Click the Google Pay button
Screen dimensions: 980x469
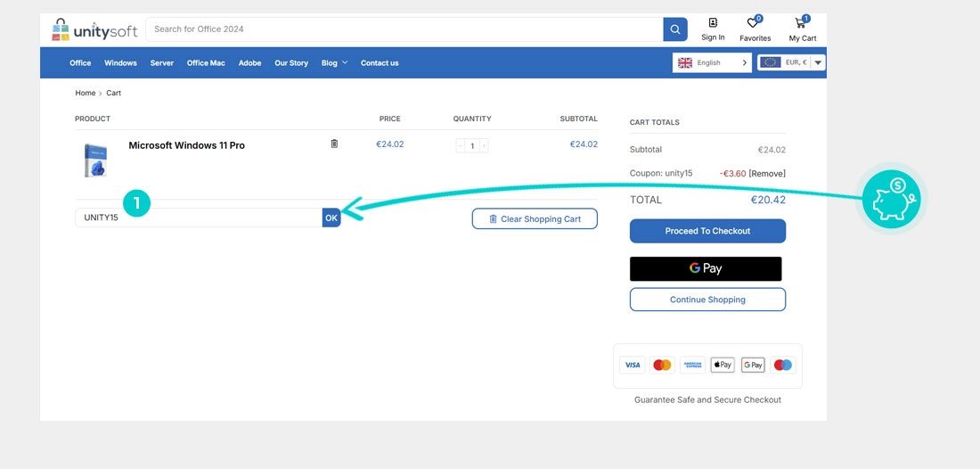[706, 268]
